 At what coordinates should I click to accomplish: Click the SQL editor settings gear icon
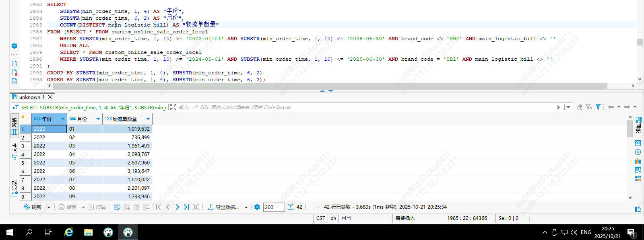(x=14, y=46)
